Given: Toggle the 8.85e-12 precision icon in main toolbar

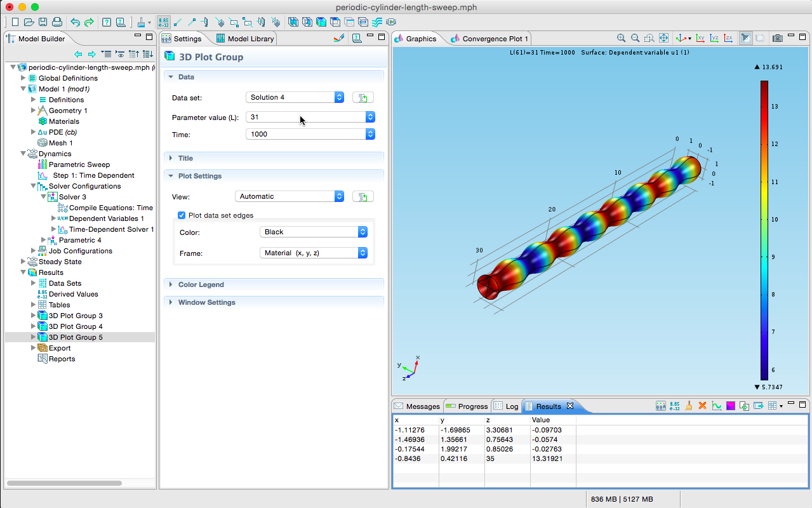Looking at the screenshot, I should click(164, 22).
